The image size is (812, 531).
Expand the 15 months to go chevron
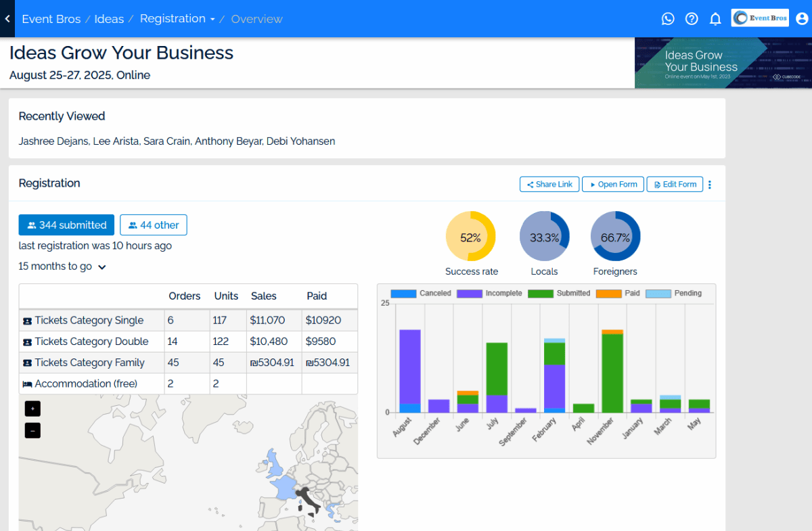[102, 267]
